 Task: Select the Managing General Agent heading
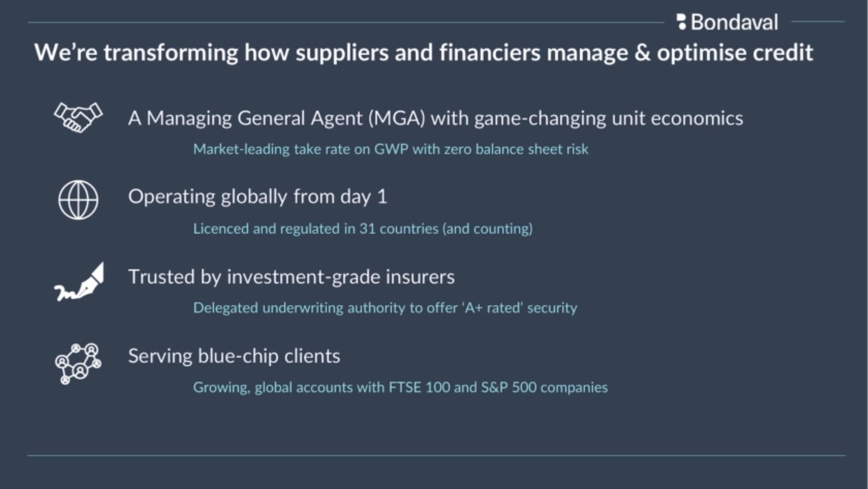(x=435, y=118)
